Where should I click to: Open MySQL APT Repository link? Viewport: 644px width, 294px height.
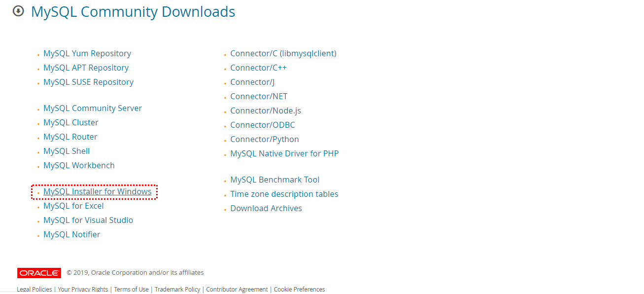[x=86, y=68]
